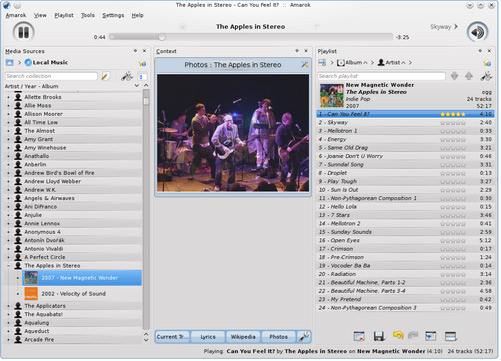Focus the Search collection field

(51, 76)
